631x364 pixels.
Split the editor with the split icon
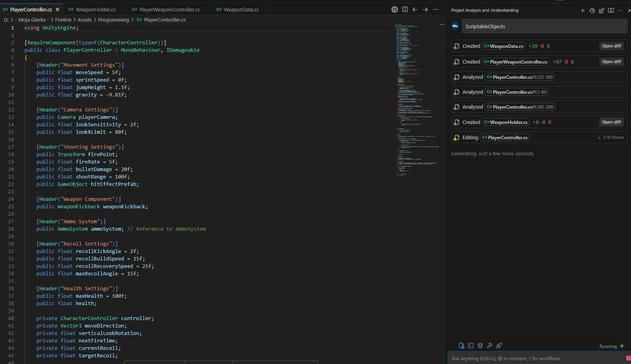[x=405, y=9]
